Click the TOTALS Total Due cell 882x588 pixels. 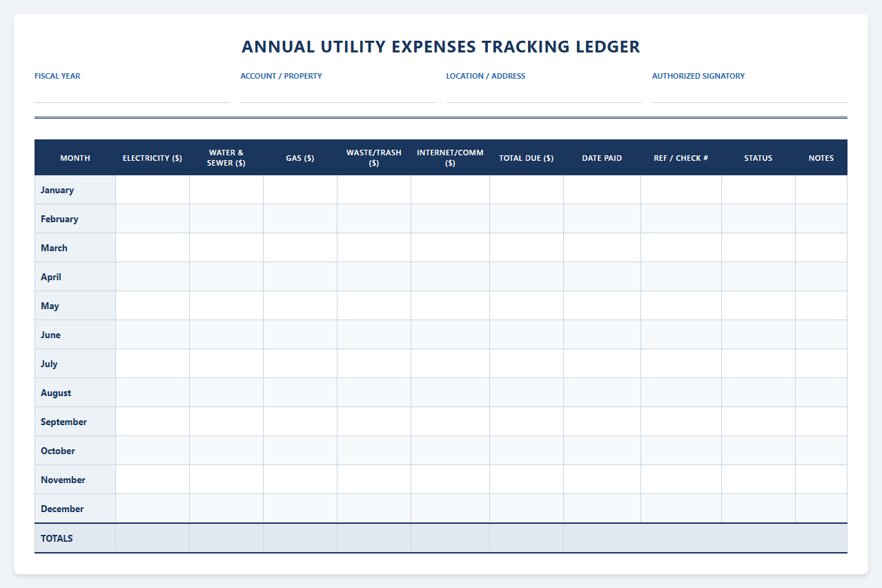pos(527,538)
